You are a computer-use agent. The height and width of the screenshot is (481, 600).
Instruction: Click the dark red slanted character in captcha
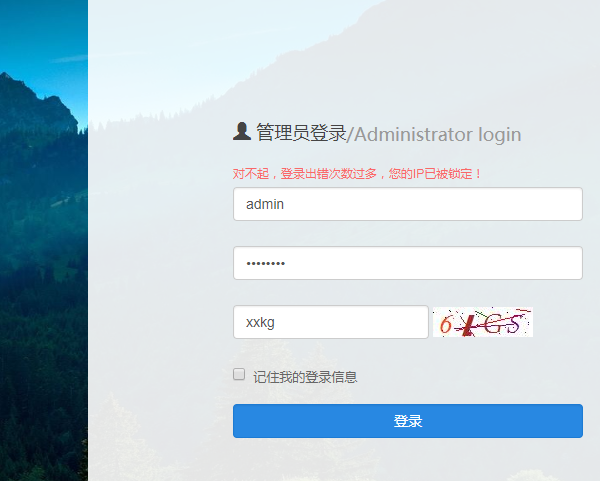pos(468,326)
